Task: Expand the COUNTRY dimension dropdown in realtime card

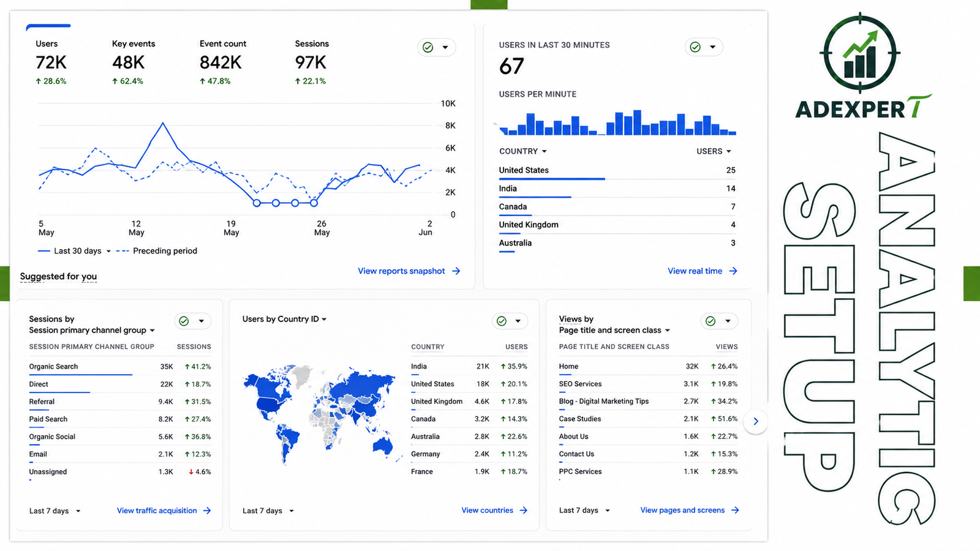Action: click(544, 151)
